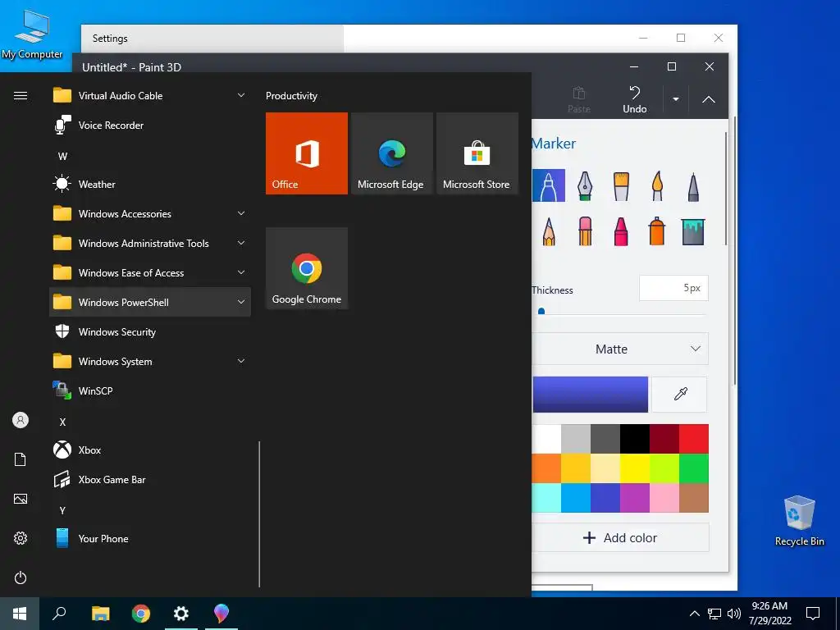Open Xbox Game Bar
Screen dimensions: 840x630
click(150, 479)
